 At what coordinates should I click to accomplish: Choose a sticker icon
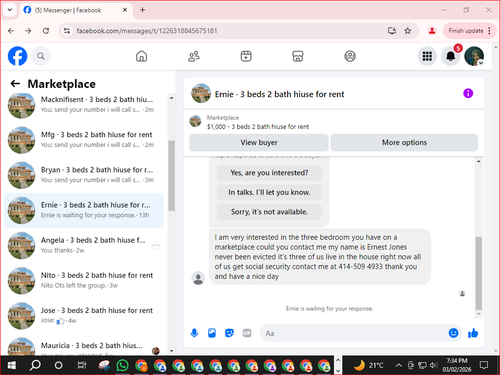229,333
